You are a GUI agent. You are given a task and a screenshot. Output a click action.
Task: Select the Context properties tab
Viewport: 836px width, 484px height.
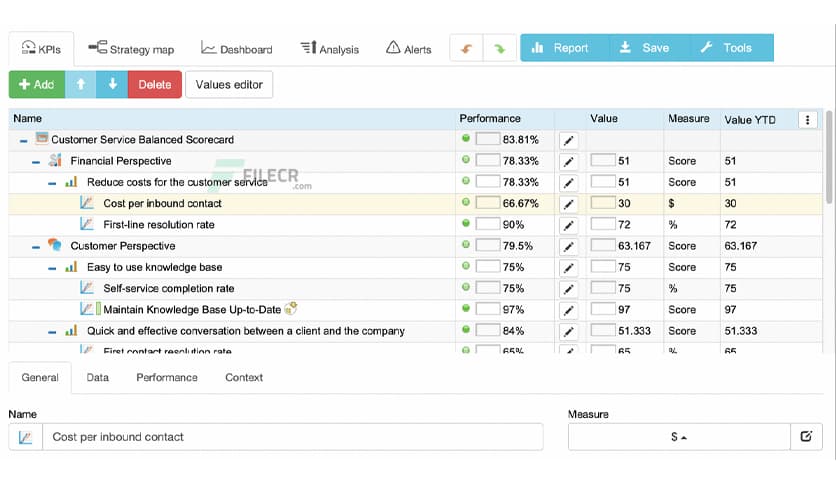[244, 377]
